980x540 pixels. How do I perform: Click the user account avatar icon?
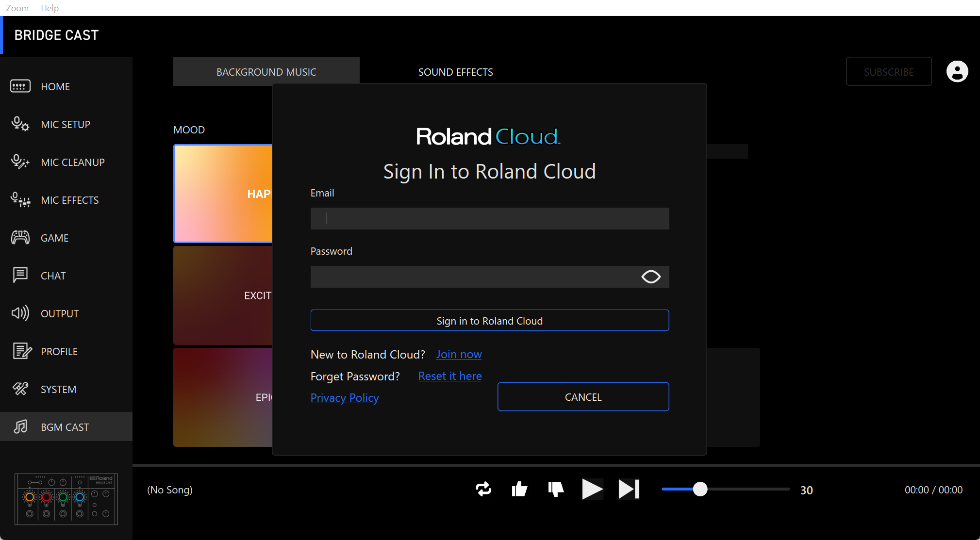957,71
